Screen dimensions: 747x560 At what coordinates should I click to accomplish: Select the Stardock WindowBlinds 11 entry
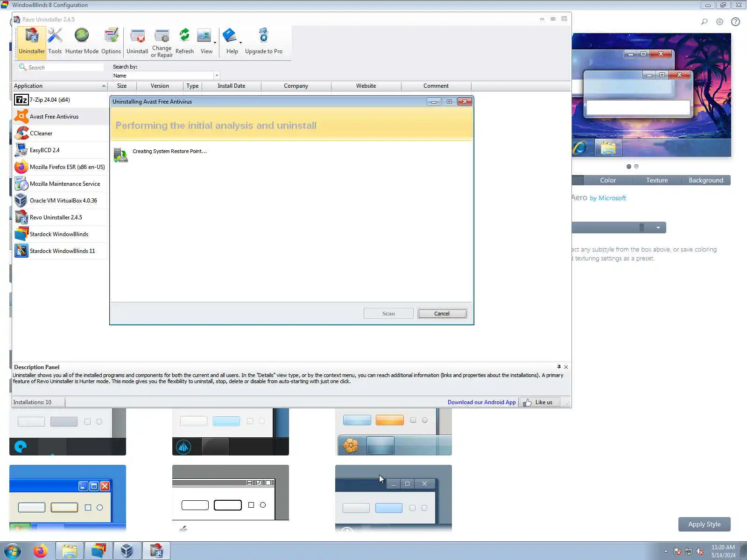[61, 251]
